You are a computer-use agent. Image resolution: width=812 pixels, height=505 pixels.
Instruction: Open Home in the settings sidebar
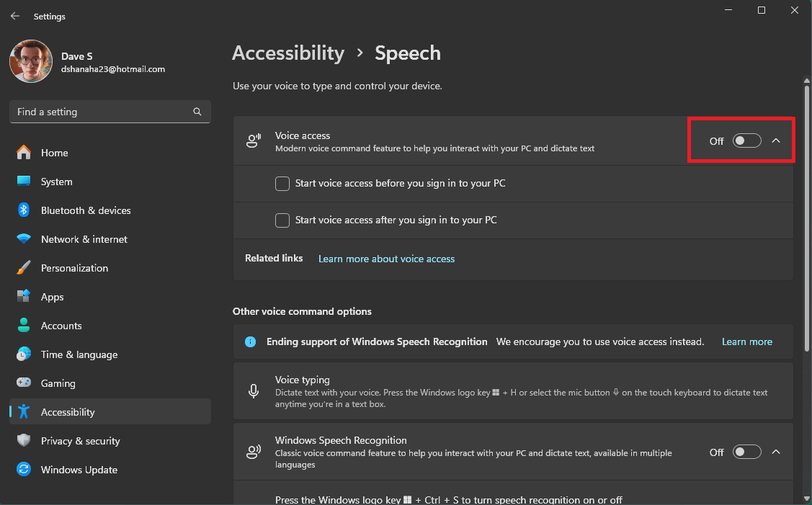point(53,153)
